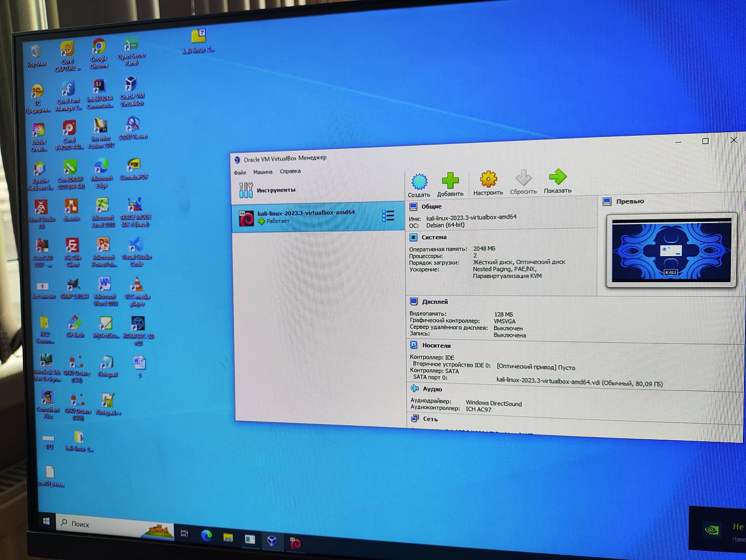Click the kali-linux-2023.3-virtualbox-amd64.vdi disk entry

coord(579,383)
